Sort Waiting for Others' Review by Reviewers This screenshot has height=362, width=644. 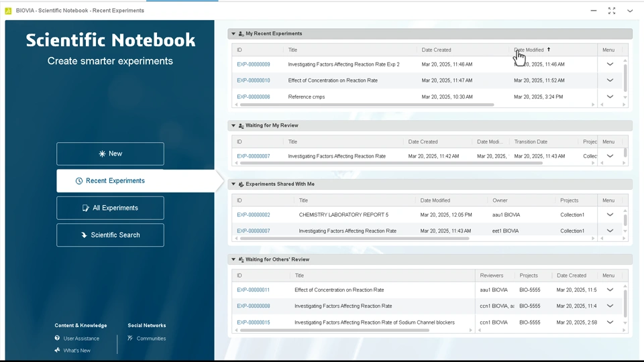[491, 276]
